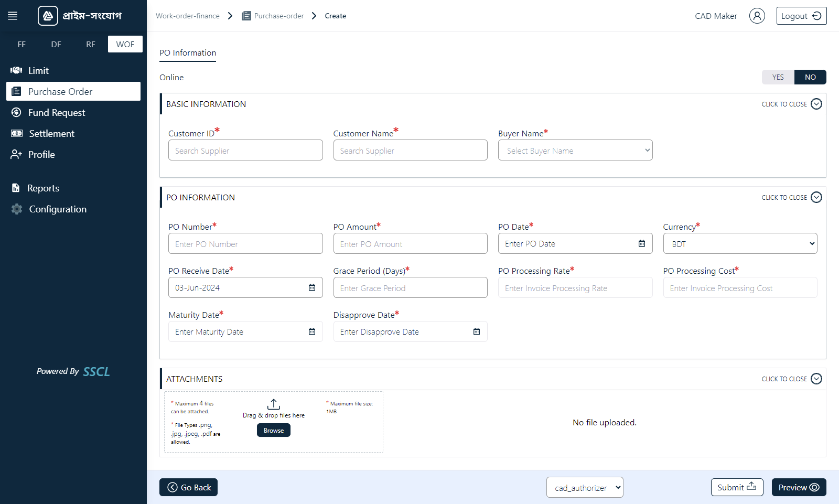Open the Currency BDT dropdown

(x=740, y=244)
